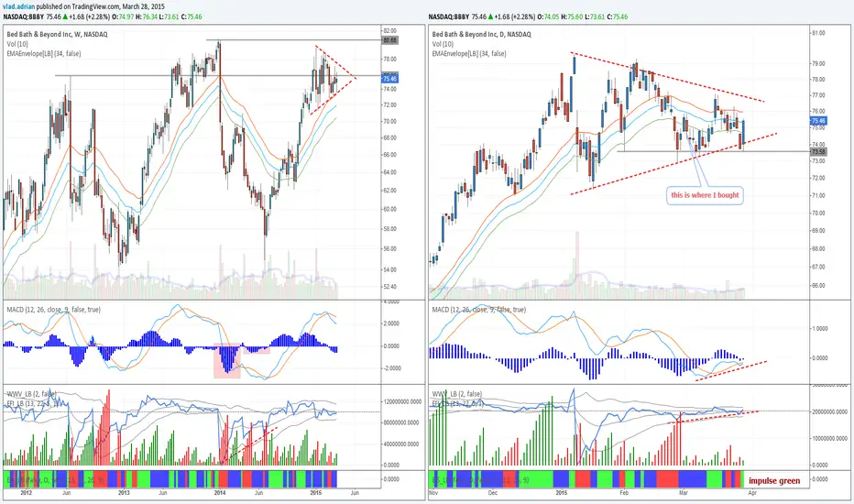
Task: Click the Vol (10) label on the daily chart
Action: coord(443,44)
